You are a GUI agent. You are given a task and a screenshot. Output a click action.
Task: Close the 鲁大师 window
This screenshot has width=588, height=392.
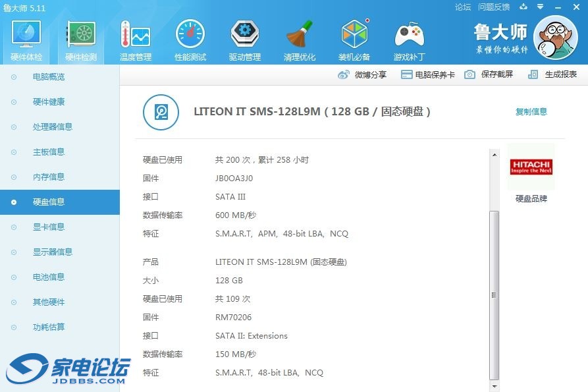coord(576,7)
